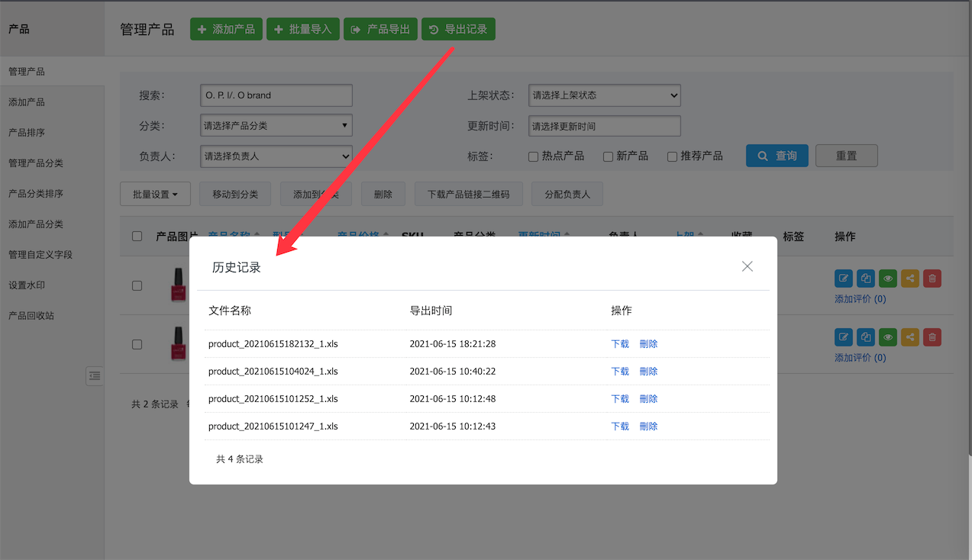The width and height of the screenshot is (972, 560).
Task: Click the edit icon for the first product
Action: coord(843,278)
